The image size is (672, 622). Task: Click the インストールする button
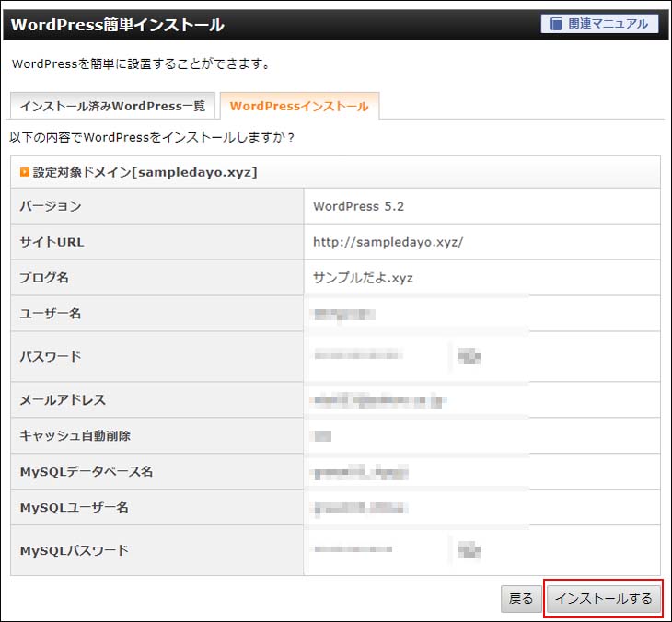(x=604, y=598)
